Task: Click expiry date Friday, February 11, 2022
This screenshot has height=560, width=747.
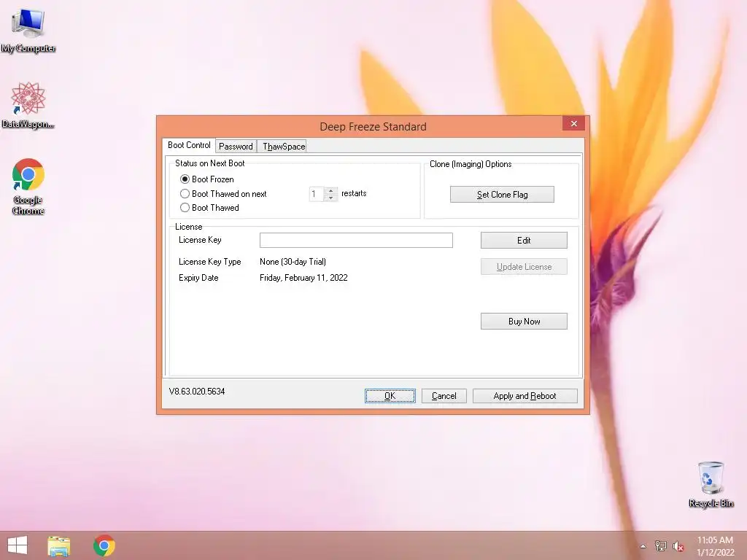Action: click(x=303, y=278)
